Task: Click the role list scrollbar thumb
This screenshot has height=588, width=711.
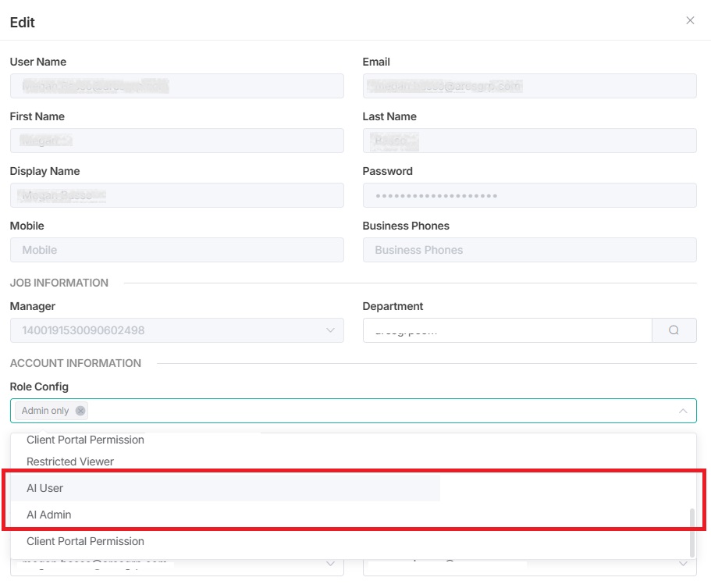Action: (690, 531)
